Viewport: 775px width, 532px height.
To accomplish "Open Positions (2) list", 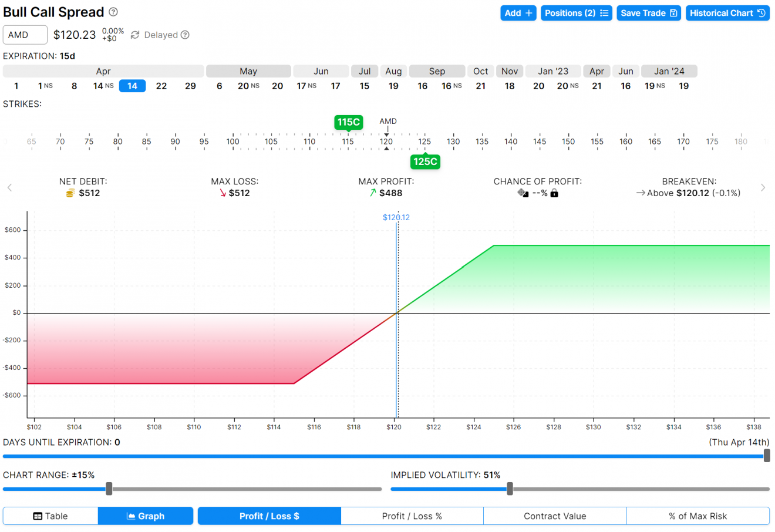I will 576,12.
